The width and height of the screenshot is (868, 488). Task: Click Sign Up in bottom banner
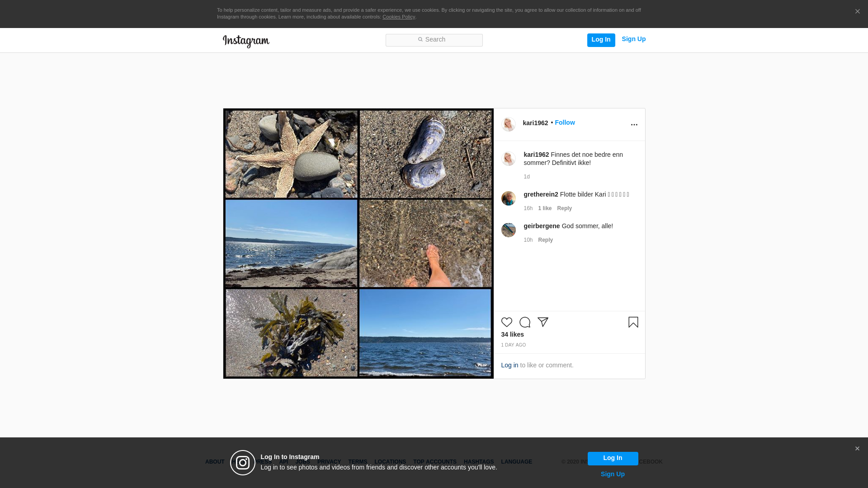pos(613,474)
